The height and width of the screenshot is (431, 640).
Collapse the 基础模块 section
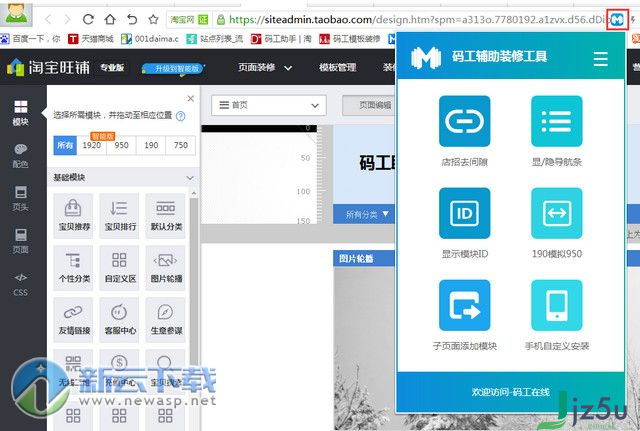click(190, 178)
